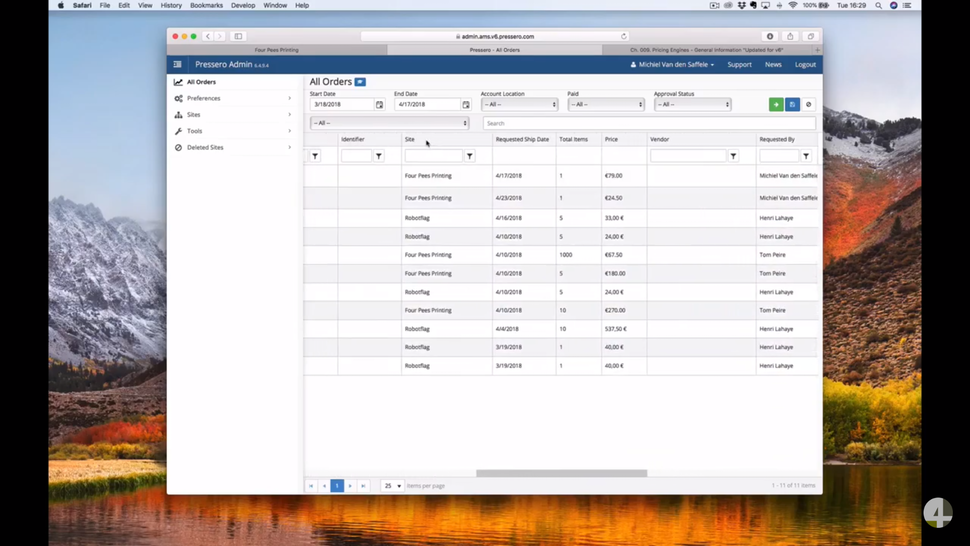Click the Identifier column filter funnel
Screen dimensions: 970x546
tap(379, 156)
